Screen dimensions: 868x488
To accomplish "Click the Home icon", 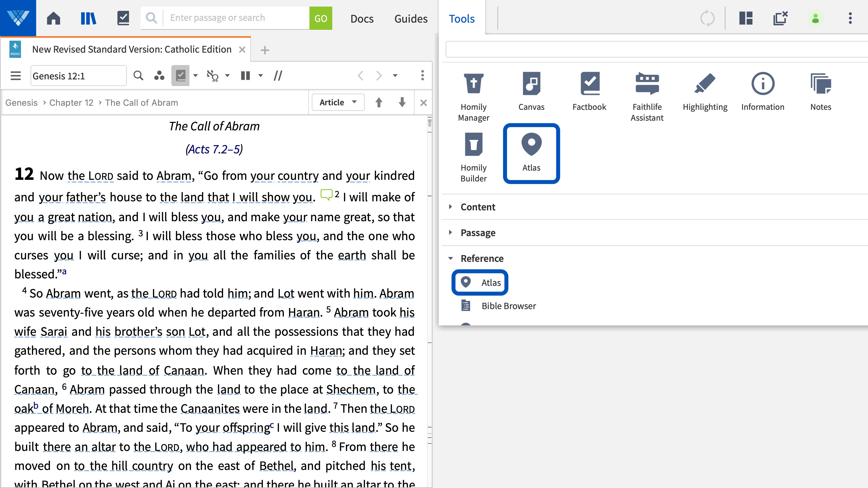I will tap(53, 18).
